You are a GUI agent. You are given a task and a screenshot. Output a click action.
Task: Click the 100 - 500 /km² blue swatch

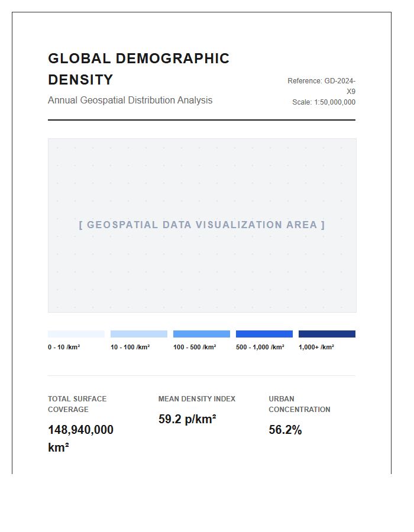(x=202, y=334)
